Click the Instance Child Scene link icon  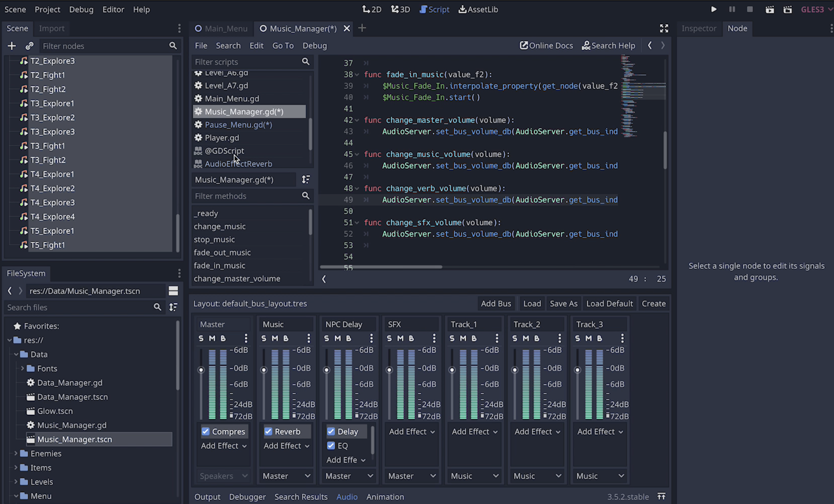(x=29, y=46)
